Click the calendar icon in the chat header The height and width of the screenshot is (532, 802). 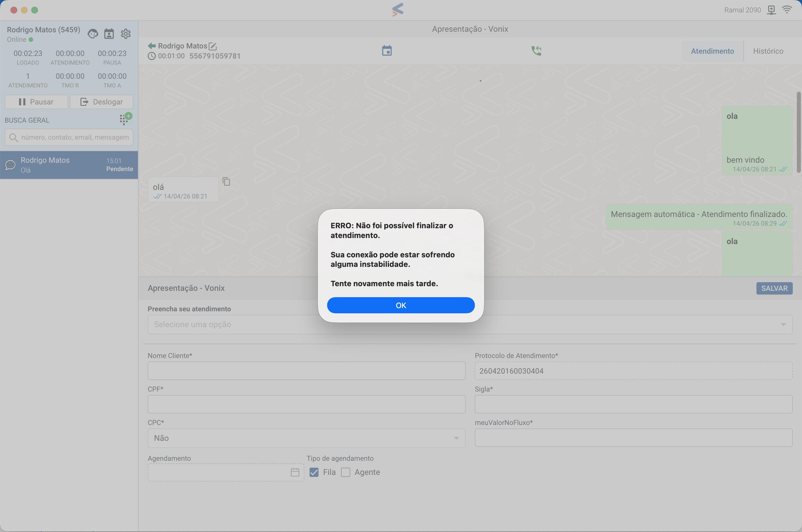pyautogui.click(x=387, y=50)
